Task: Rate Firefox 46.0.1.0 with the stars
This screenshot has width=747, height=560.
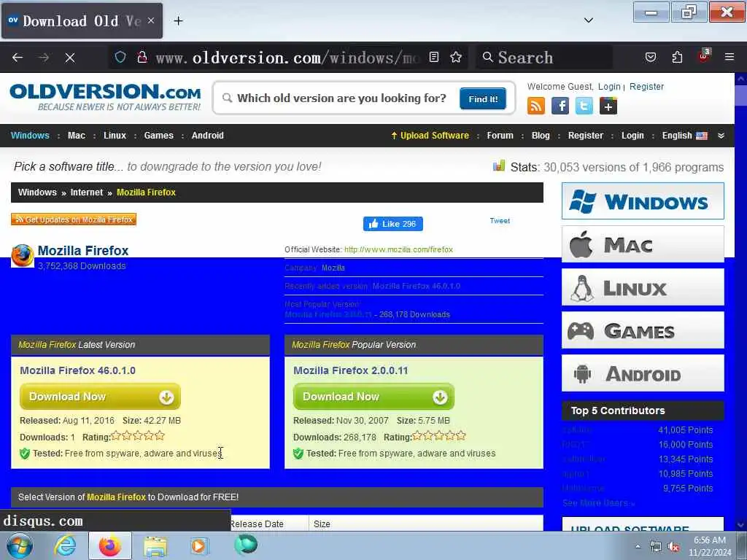Action: (x=138, y=436)
